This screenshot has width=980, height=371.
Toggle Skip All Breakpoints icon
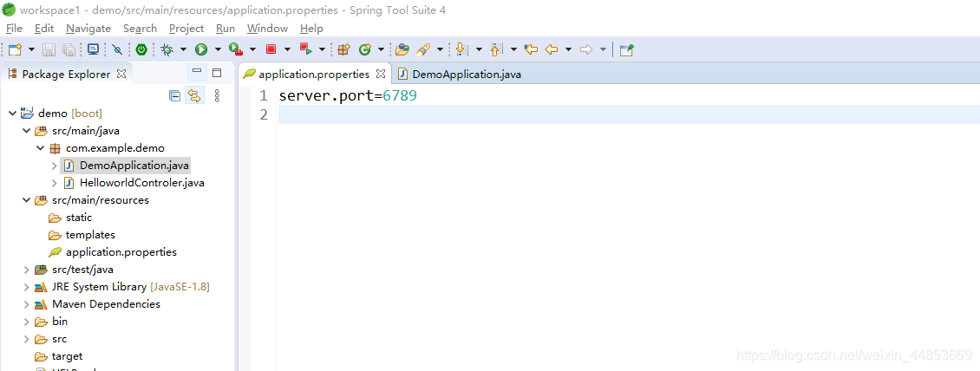(x=117, y=49)
